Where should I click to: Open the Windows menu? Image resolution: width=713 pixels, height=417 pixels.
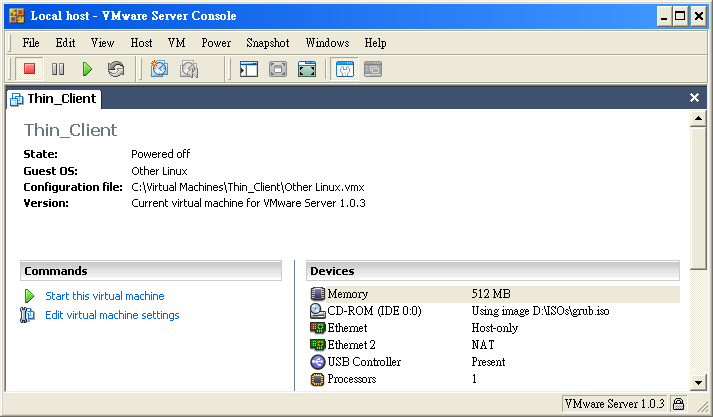(x=327, y=43)
